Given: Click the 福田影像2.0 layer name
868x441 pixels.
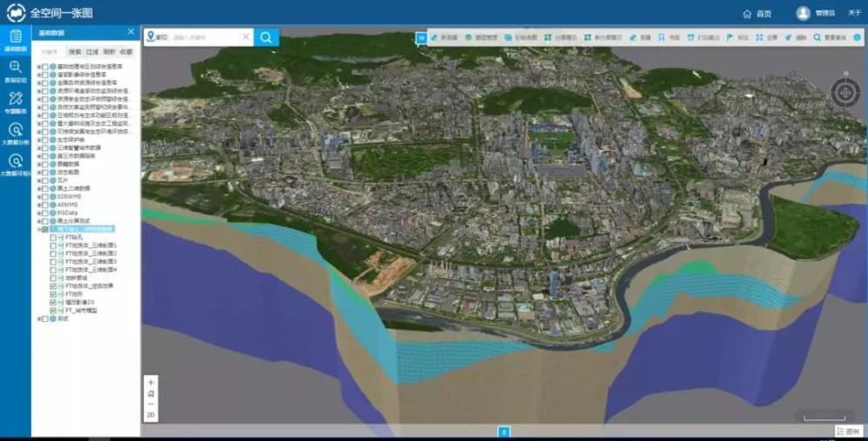Looking at the screenshot, I should point(80,303).
